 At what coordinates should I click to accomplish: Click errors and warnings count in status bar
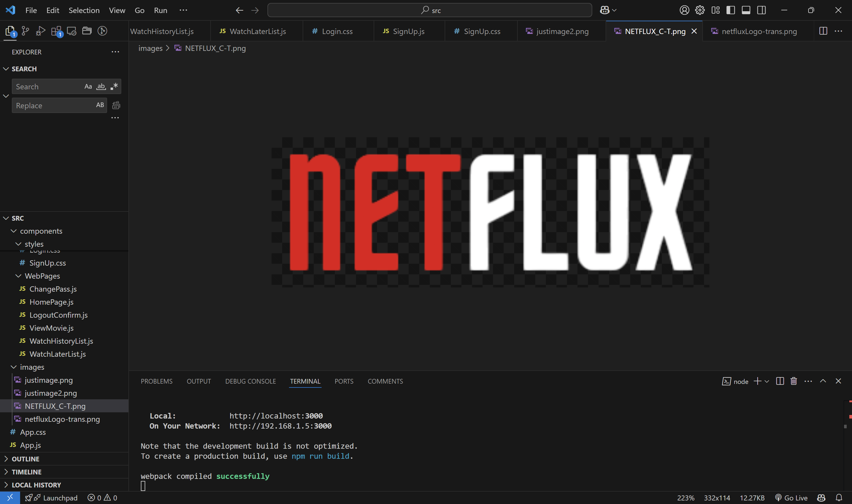coord(102,498)
